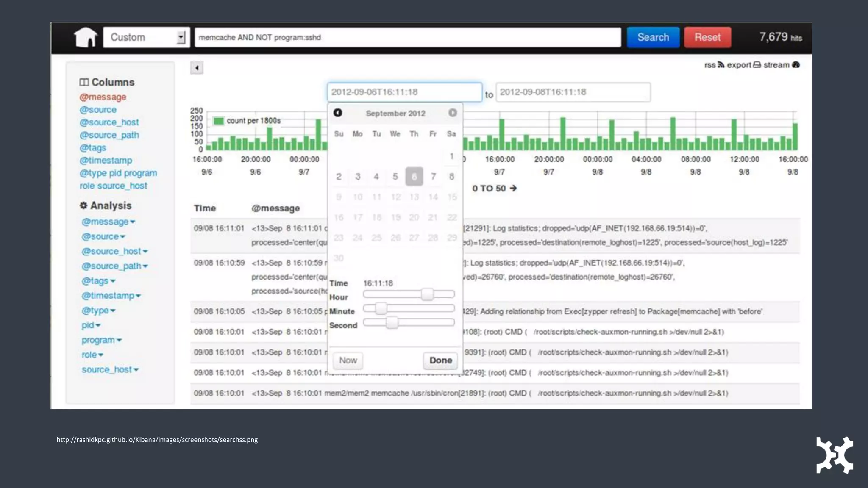
Task: Expand the @type analysis dropdown
Action: pyautogui.click(x=99, y=311)
